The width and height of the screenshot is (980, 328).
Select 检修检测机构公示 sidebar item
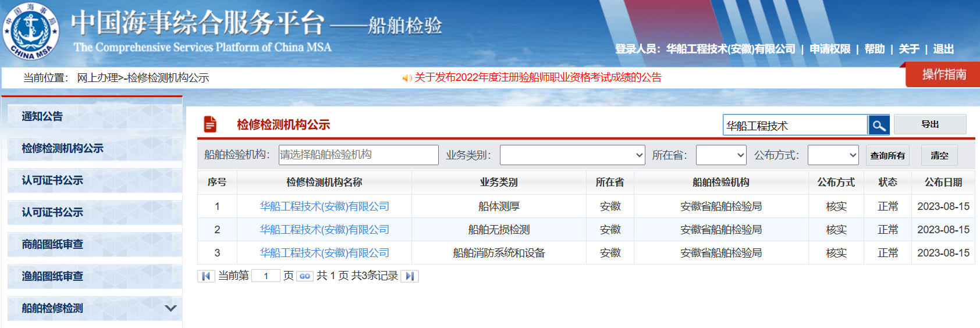click(95, 148)
